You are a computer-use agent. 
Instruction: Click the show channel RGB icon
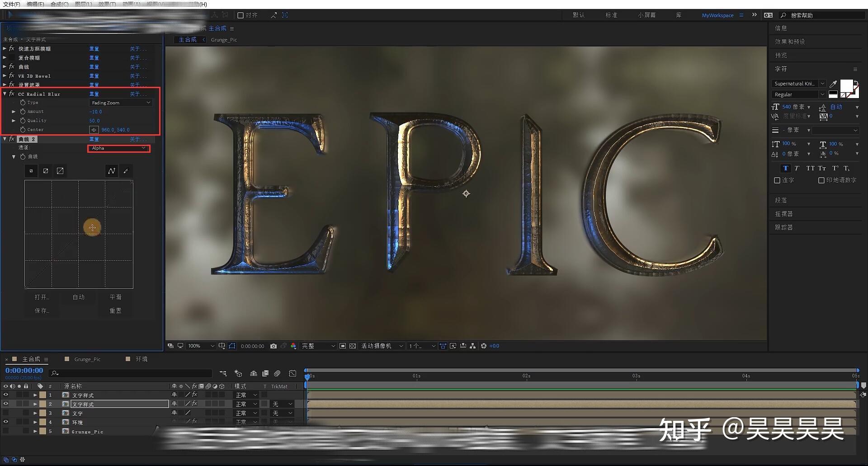(293, 346)
